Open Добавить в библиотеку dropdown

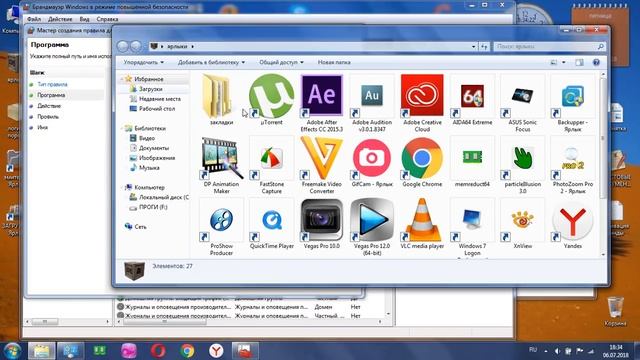click(x=211, y=62)
